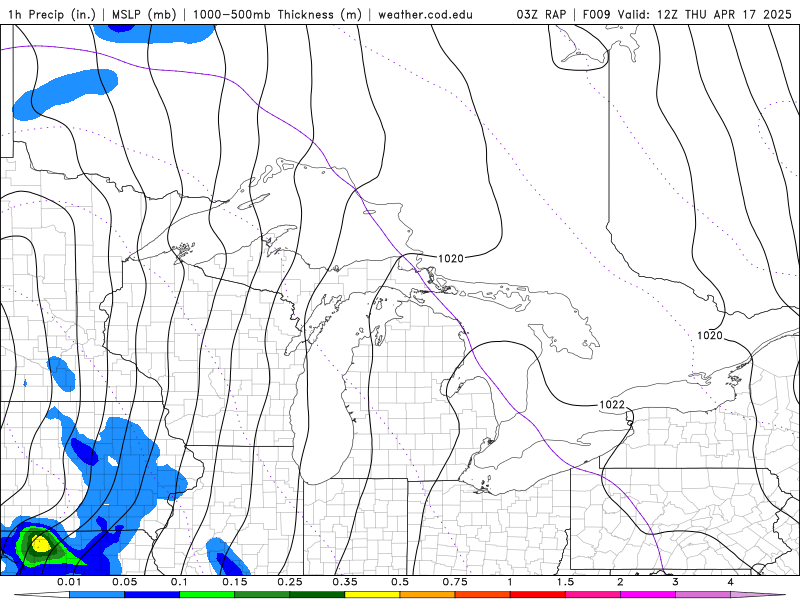The image size is (800, 600).
Task: Click the '1000-500mb Thickness (m)' header text
Action: pyautogui.click(x=277, y=14)
